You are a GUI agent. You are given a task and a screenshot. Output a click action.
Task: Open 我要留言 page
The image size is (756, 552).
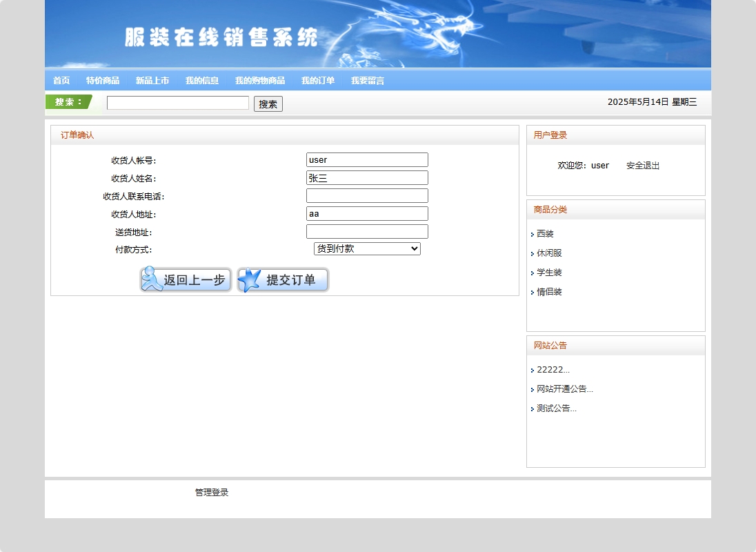[x=366, y=80]
